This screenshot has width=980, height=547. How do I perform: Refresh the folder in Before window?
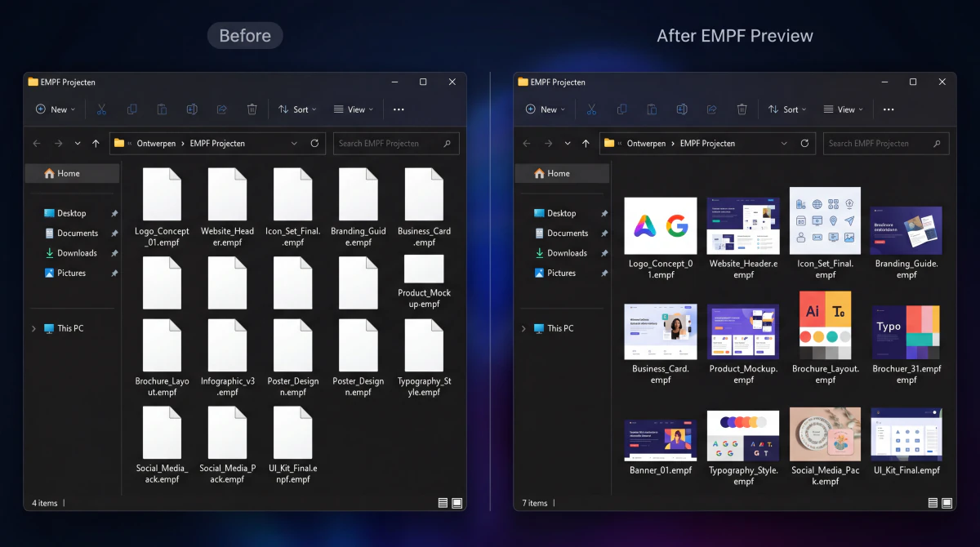point(314,143)
